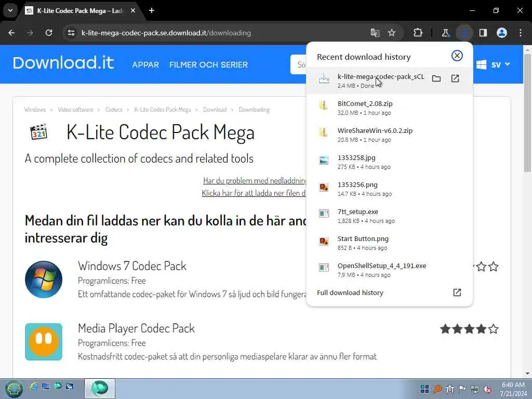Screen dimensions: 532x399
Task: Close the Recent download history popup
Action: [x=457, y=56]
